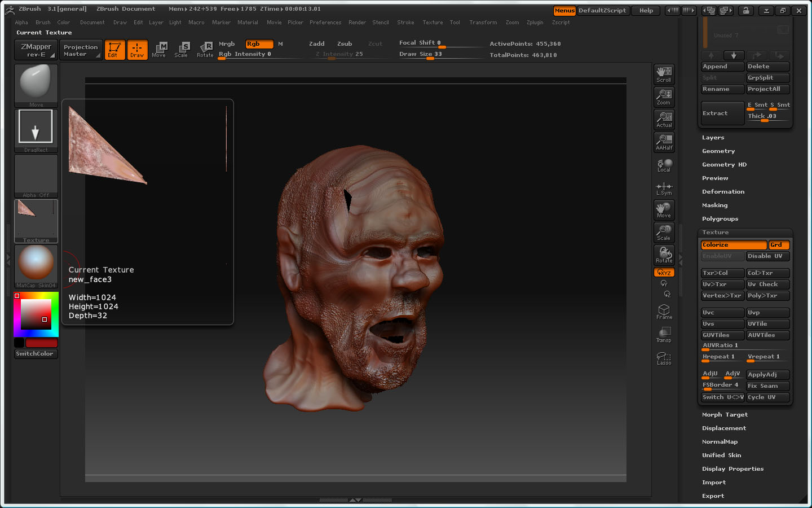Open the Zplugin menu

click(x=535, y=23)
